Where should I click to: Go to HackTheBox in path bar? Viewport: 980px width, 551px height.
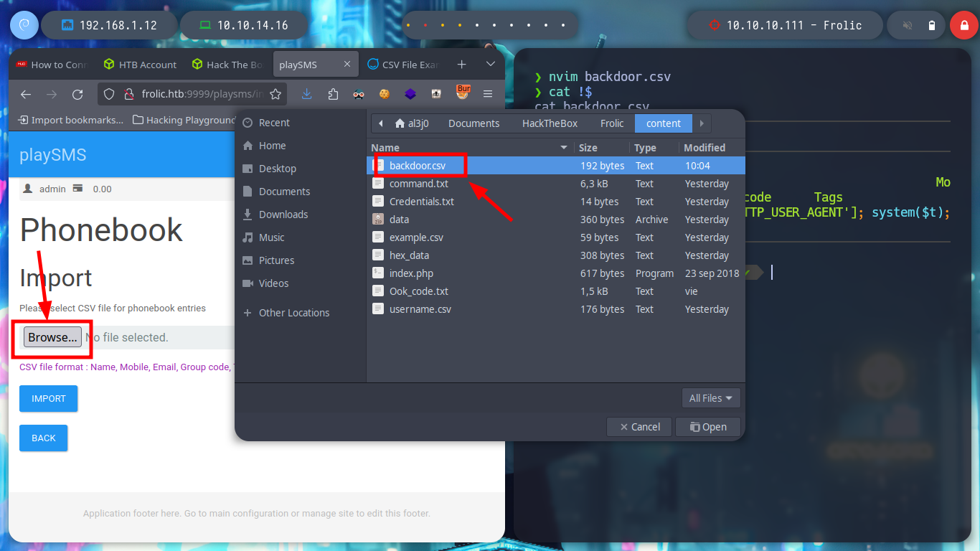pos(550,123)
